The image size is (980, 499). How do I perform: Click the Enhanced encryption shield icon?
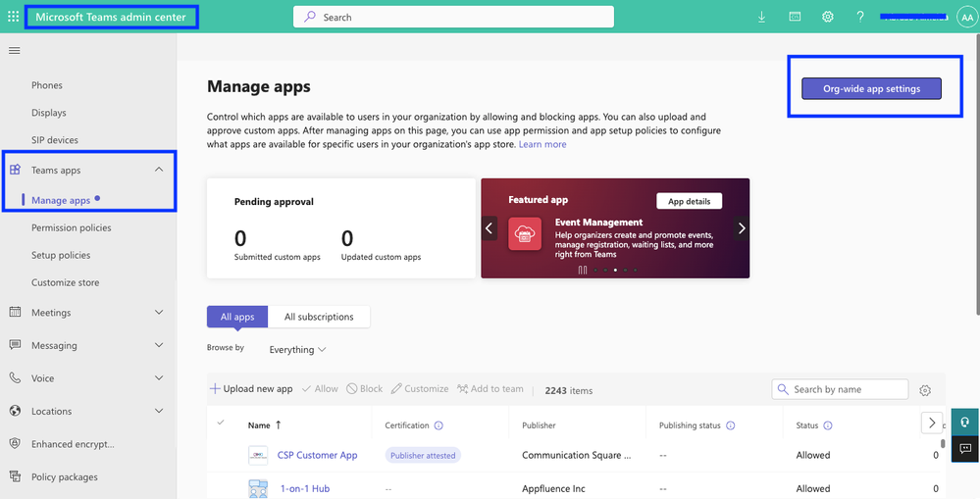point(15,443)
